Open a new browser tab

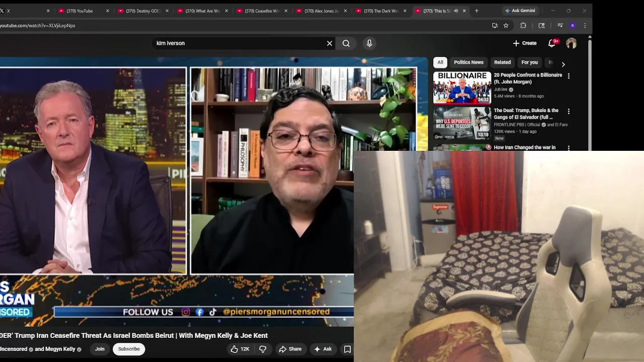(476, 11)
